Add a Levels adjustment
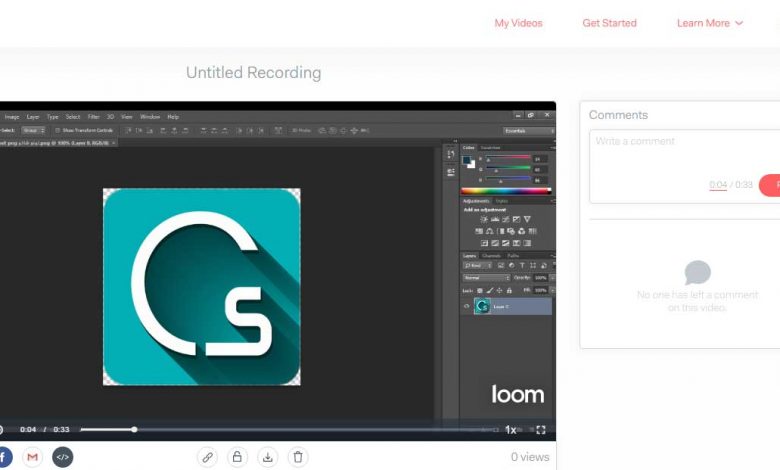The height and width of the screenshot is (470, 780). pos(495,219)
